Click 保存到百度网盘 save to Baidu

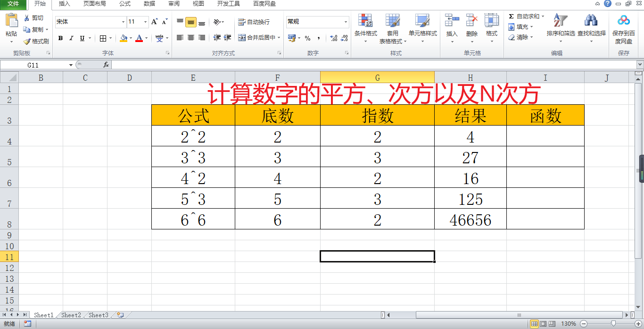click(624, 28)
